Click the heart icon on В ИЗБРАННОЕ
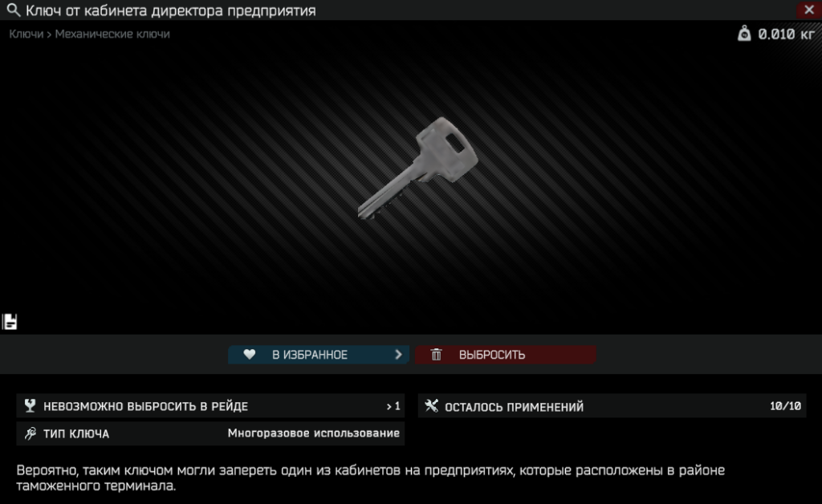Screen dimensions: 822x504 [250, 355]
